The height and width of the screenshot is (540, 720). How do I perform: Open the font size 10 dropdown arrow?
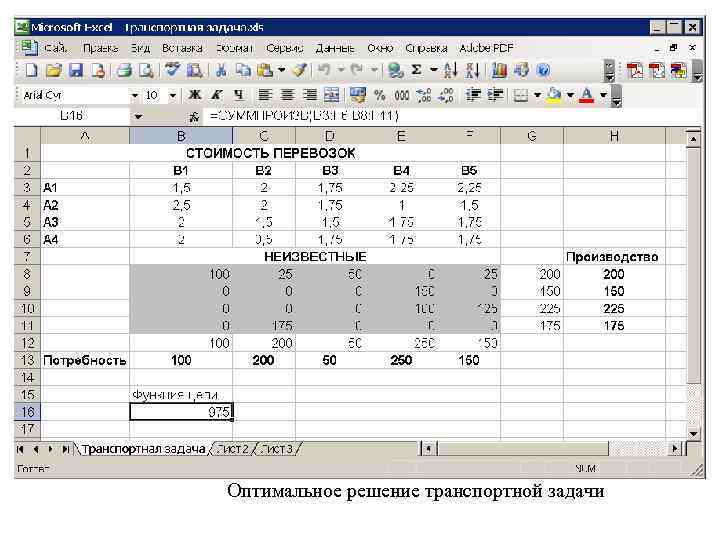(173, 96)
